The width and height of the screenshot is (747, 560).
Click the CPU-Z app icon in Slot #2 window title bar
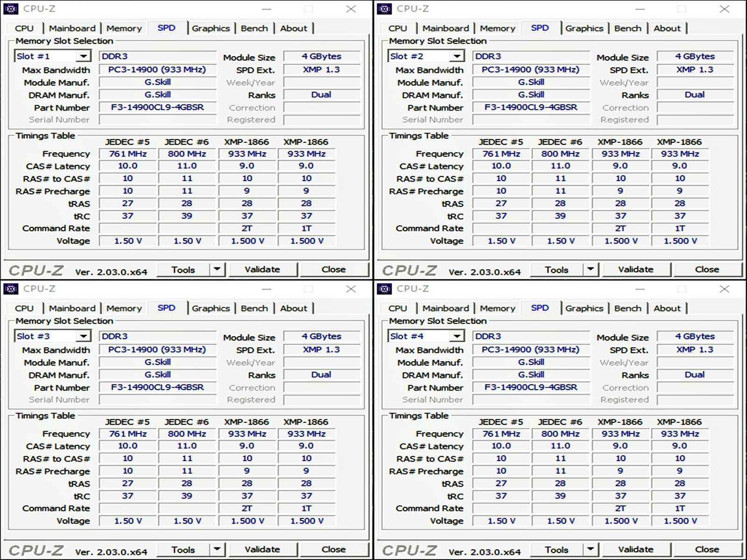coord(384,8)
